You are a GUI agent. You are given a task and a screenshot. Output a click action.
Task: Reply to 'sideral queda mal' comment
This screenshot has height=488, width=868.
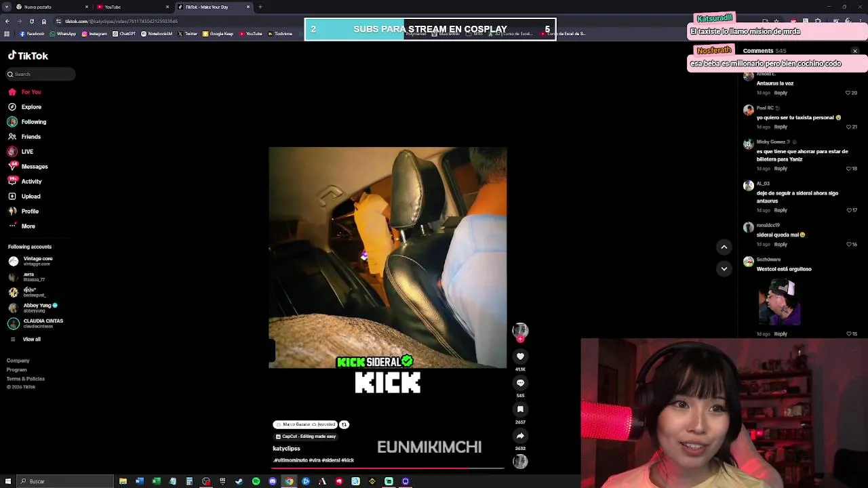pos(781,244)
